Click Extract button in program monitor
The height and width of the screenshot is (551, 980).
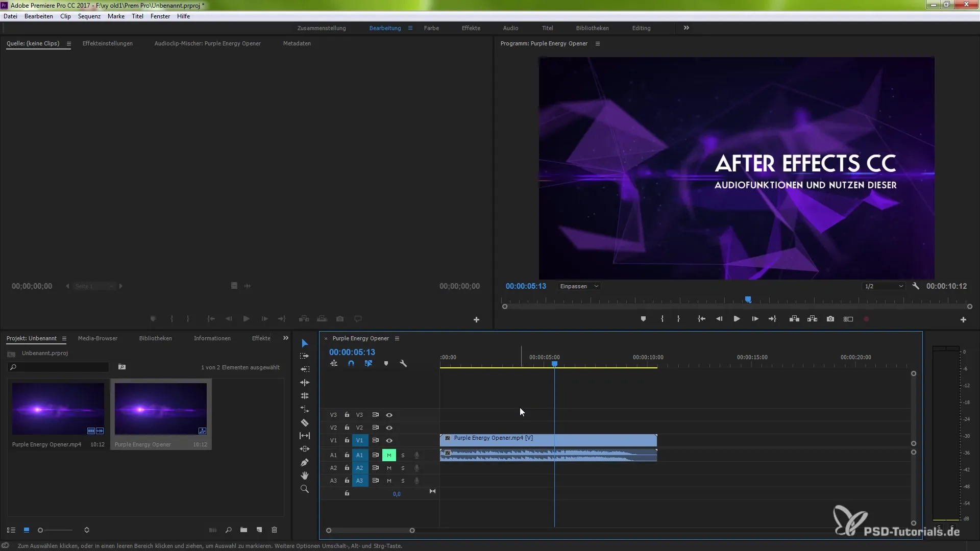[x=812, y=319]
